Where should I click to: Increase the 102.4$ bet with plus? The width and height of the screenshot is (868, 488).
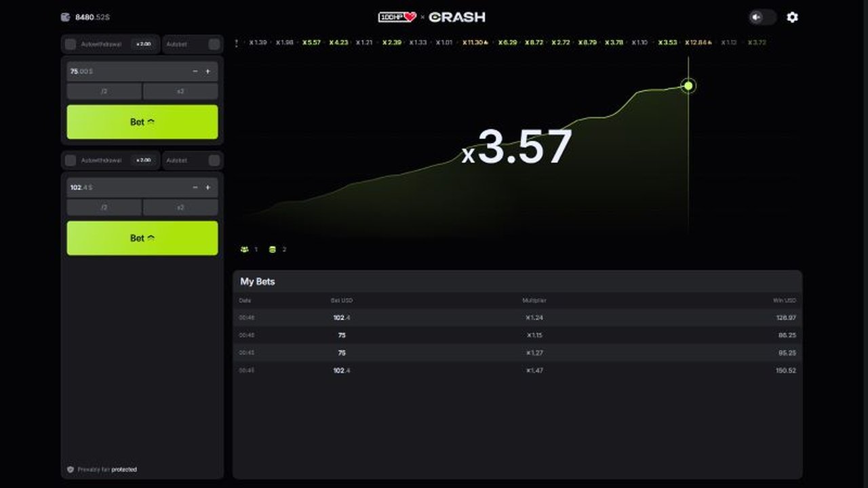(208, 187)
